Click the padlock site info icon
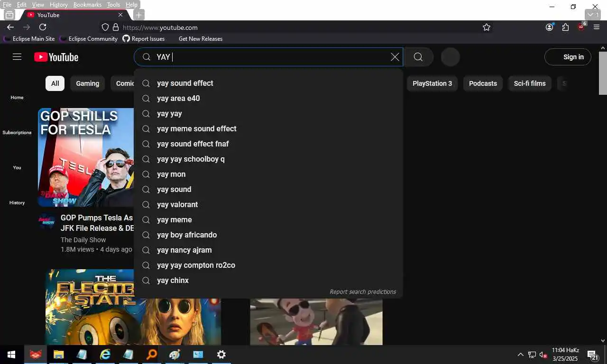 pos(115,27)
